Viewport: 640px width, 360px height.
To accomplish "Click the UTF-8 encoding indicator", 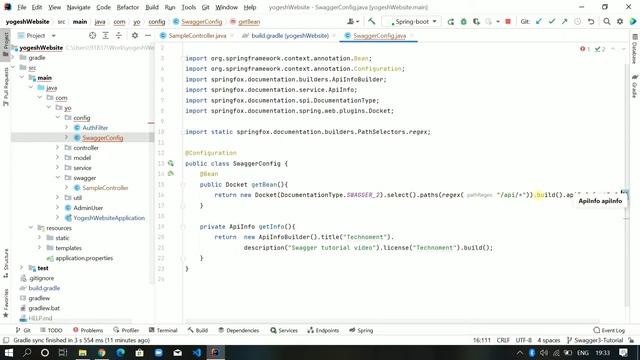I will pos(523,340).
